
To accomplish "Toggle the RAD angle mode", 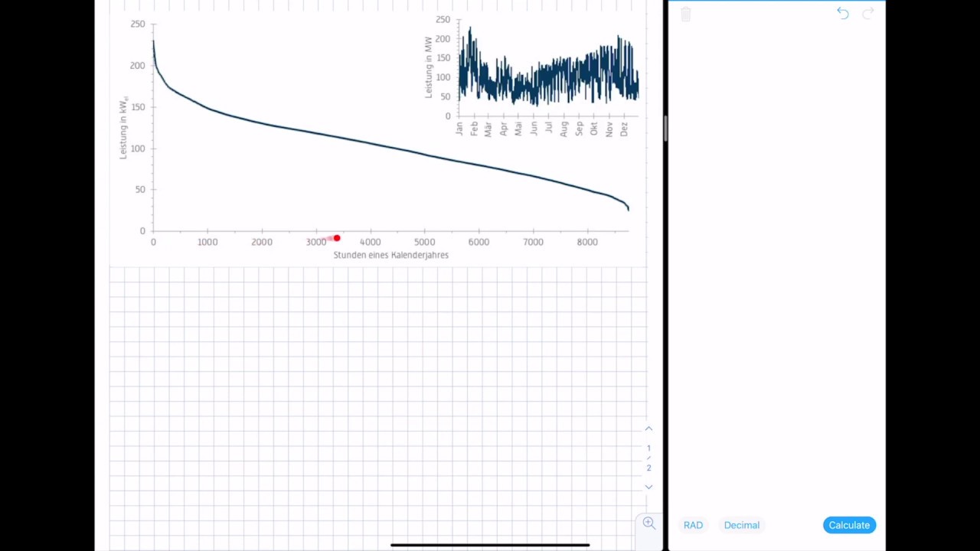I will pos(693,525).
